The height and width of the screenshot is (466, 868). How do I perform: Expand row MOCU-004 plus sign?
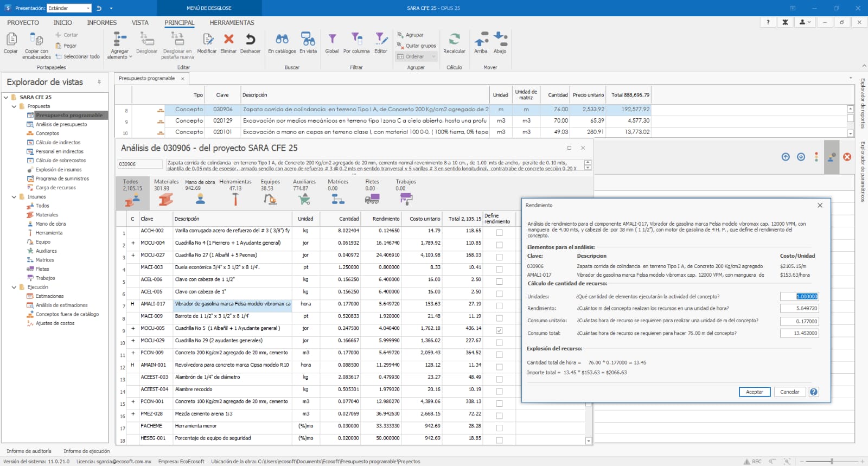pyautogui.click(x=133, y=243)
